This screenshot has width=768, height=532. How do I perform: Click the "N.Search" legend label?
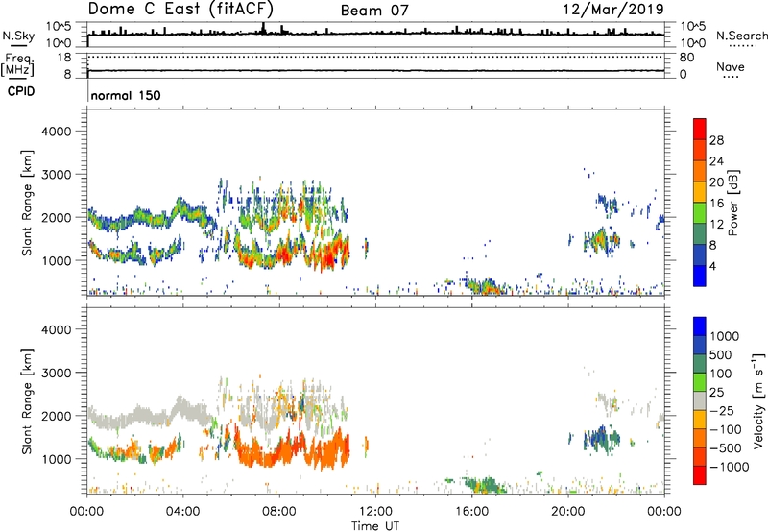[x=741, y=36]
